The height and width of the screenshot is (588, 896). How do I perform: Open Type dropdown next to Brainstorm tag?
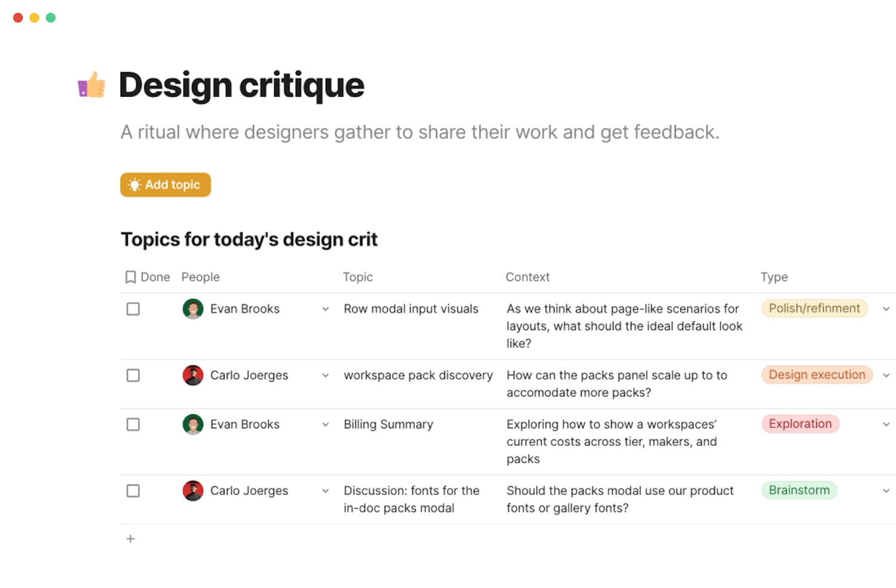pyautogui.click(x=886, y=491)
